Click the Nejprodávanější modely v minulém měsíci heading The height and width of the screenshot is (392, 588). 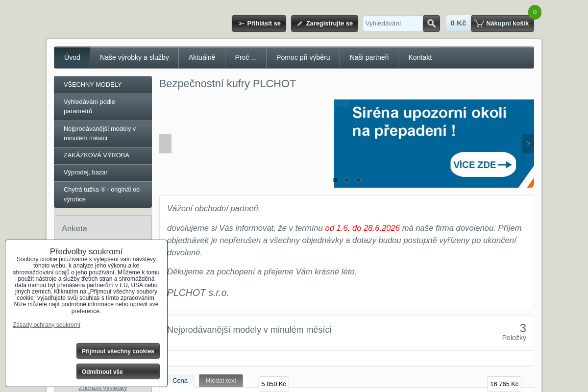(249, 330)
